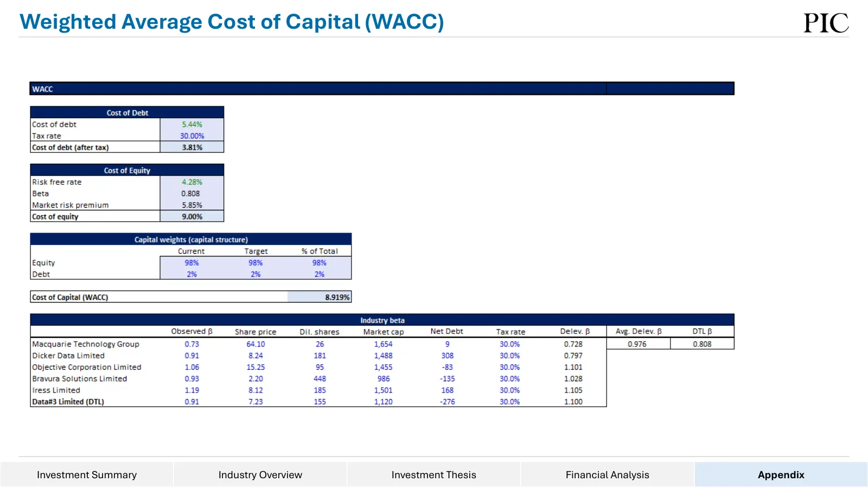868x488 pixels.
Task: Select the slide title Weighted Average Cost of Capital
Action: coord(232,22)
